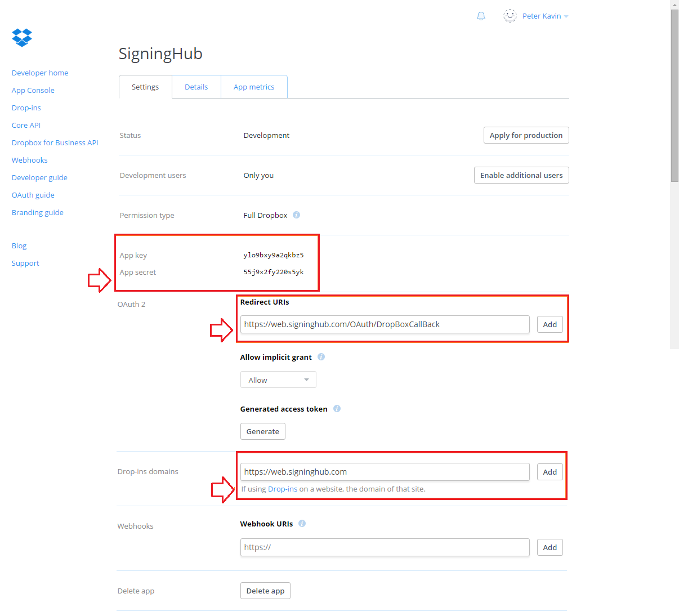Show info about Allow implicit grant
Viewport: 679px width, 616px height.
coord(321,356)
